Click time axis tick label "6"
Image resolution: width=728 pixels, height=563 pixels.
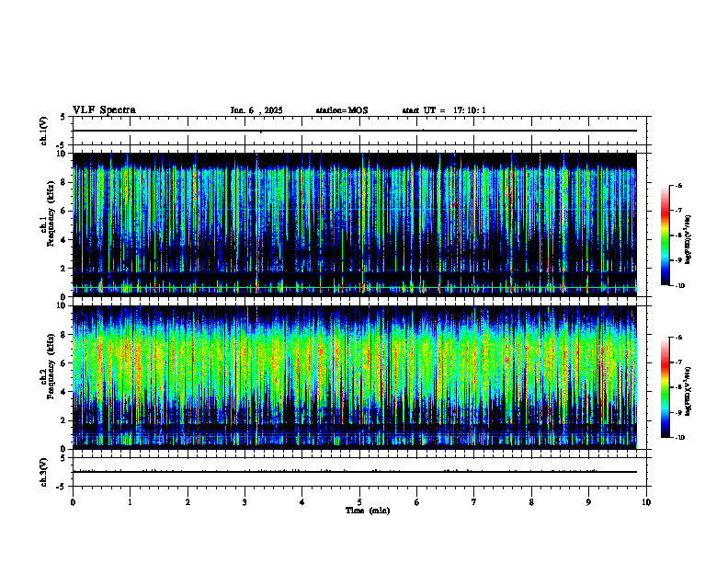click(416, 502)
